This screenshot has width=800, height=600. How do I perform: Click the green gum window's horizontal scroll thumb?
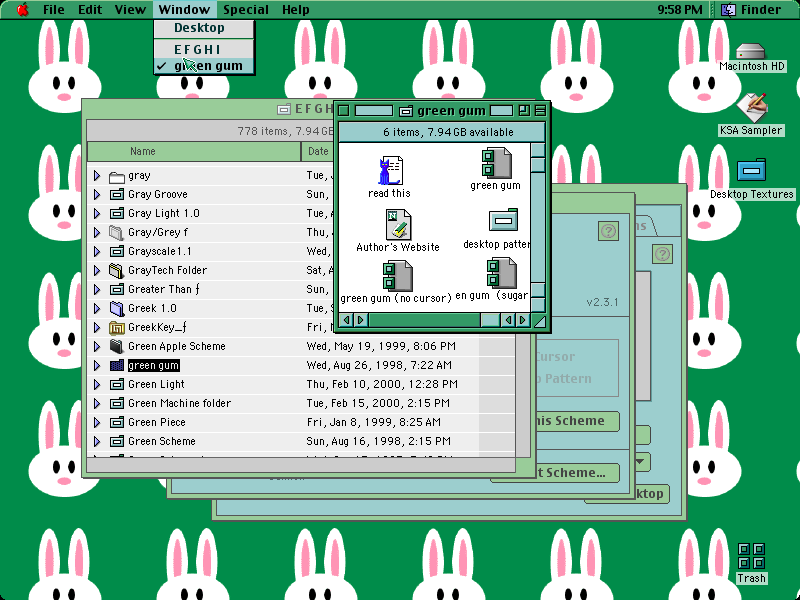click(x=490, y=320)
